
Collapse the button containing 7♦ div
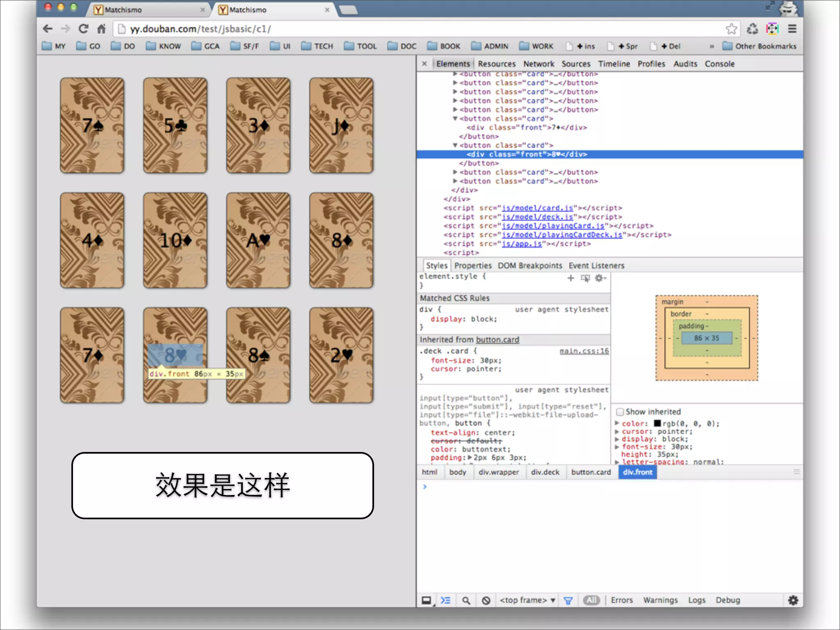455,119
